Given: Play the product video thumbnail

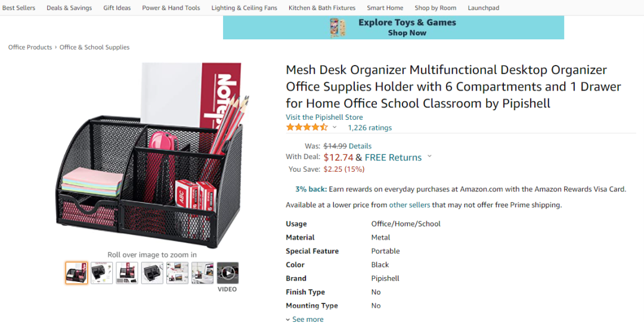Looking at the screenshot, I should (x=227, y=273).
